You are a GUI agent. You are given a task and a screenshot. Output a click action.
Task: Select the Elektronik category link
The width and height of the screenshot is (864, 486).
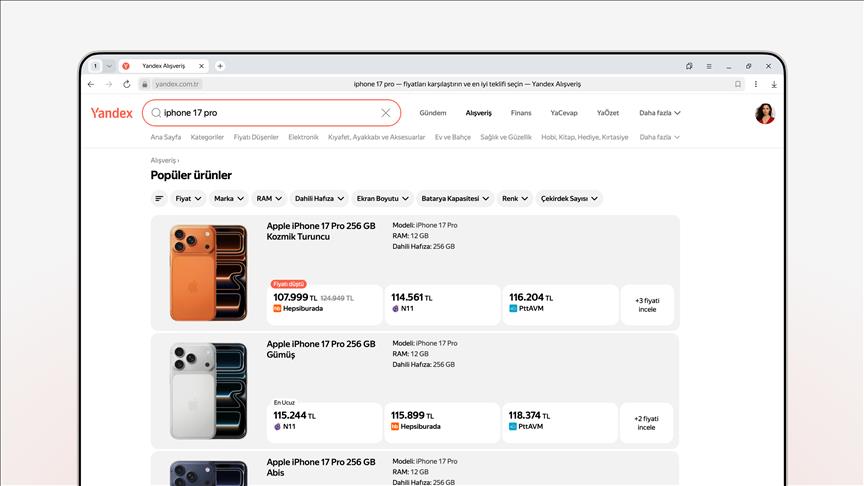303,137
